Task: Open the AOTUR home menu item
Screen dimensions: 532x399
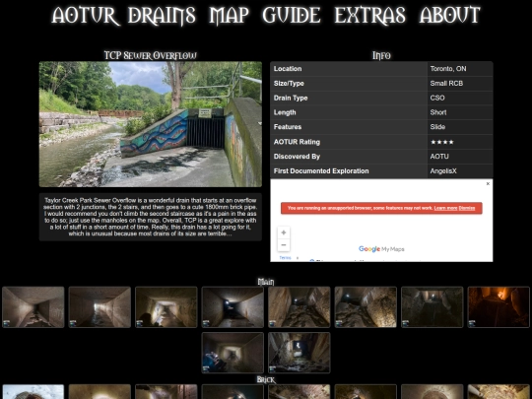Action: [x=86, y=15]
